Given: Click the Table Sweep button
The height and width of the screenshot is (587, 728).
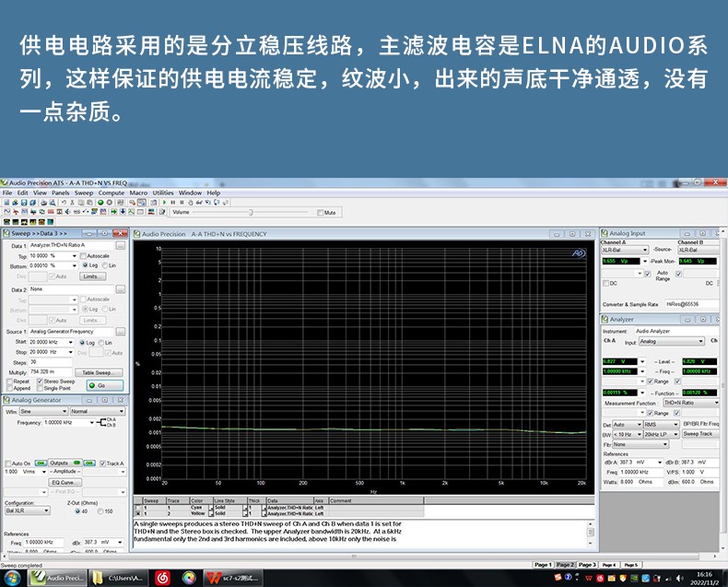Looking at the screenshot, I should tap(99, 372).
